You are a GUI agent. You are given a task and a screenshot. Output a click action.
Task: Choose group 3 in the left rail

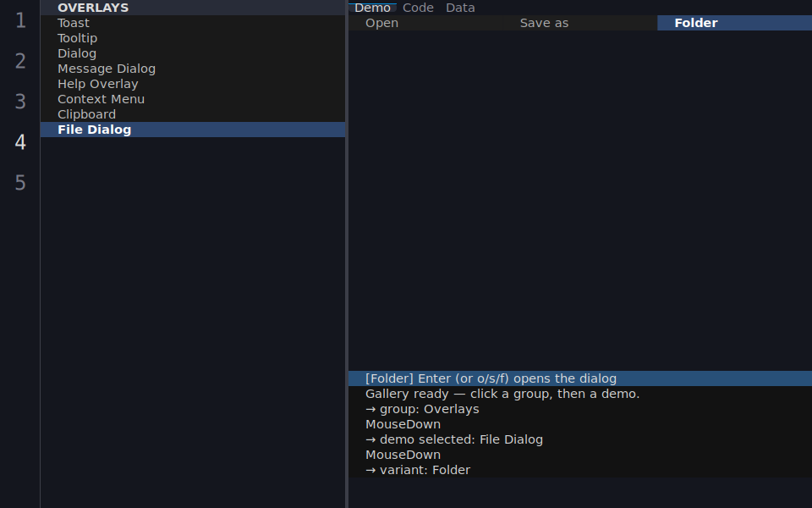click(x=20, y=102)
